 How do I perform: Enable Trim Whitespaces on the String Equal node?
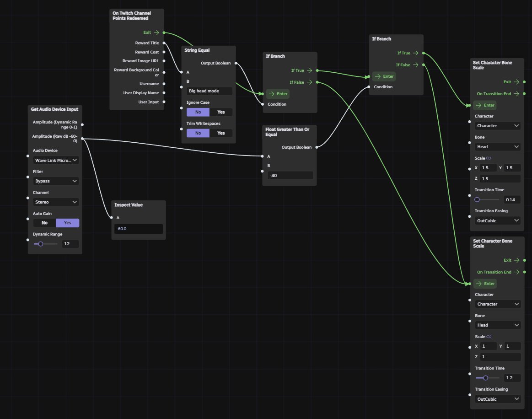tap(221, 133)
